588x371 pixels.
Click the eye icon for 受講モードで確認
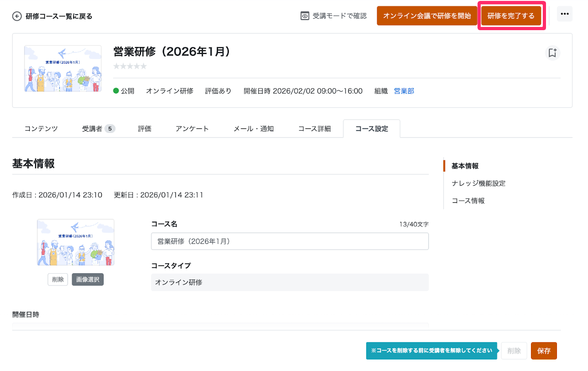305,16
